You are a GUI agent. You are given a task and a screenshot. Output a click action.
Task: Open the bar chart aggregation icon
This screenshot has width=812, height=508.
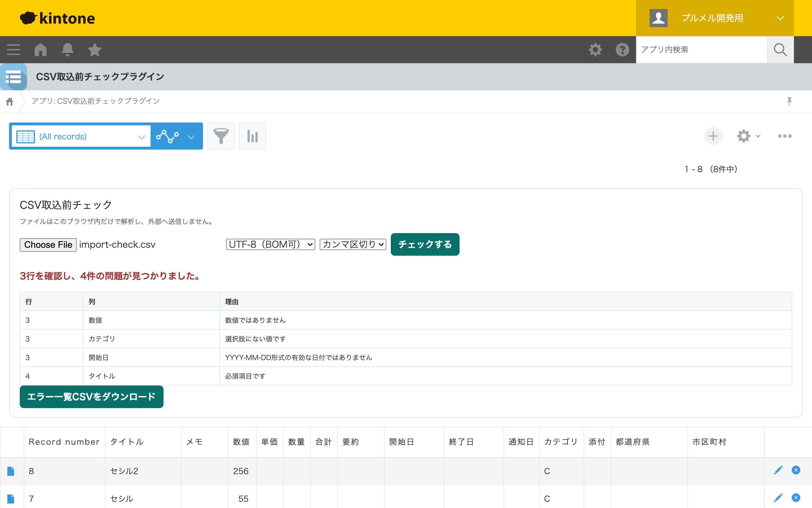pos(252,136)
